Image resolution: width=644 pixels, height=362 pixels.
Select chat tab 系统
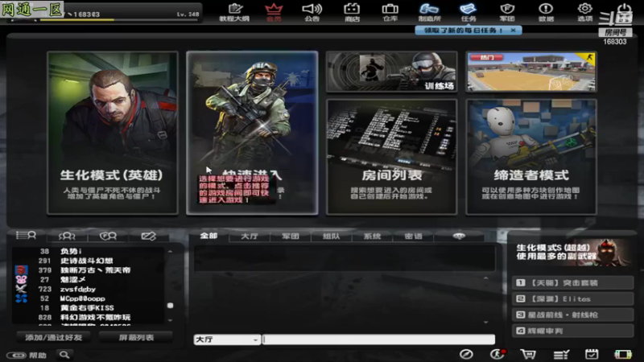372,236
